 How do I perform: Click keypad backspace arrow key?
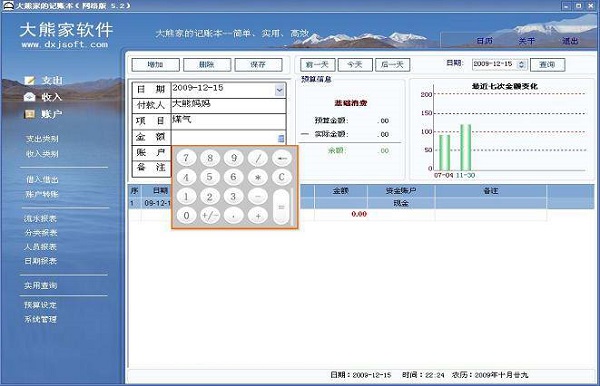(x=282, y=158)
